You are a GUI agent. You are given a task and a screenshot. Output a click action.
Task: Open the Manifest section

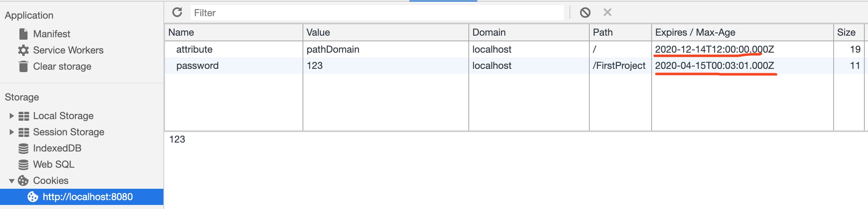(x=51, y=34)
